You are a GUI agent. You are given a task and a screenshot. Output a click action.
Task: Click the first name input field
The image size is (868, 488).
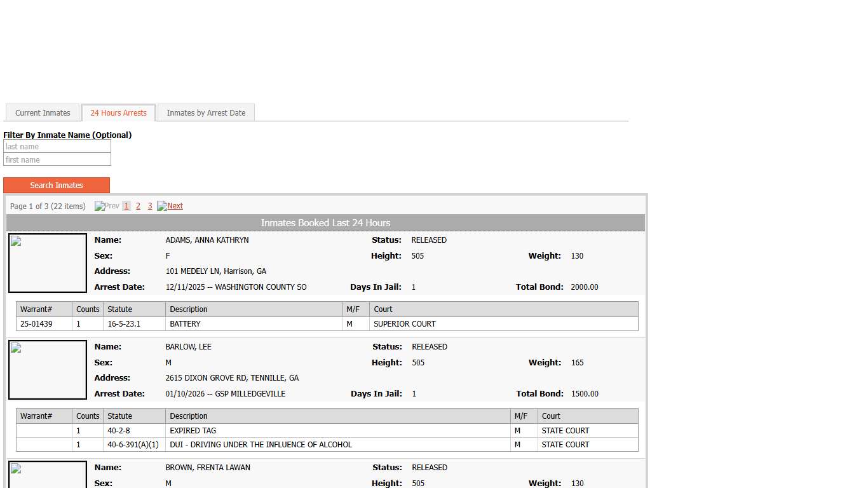point(57,159)
